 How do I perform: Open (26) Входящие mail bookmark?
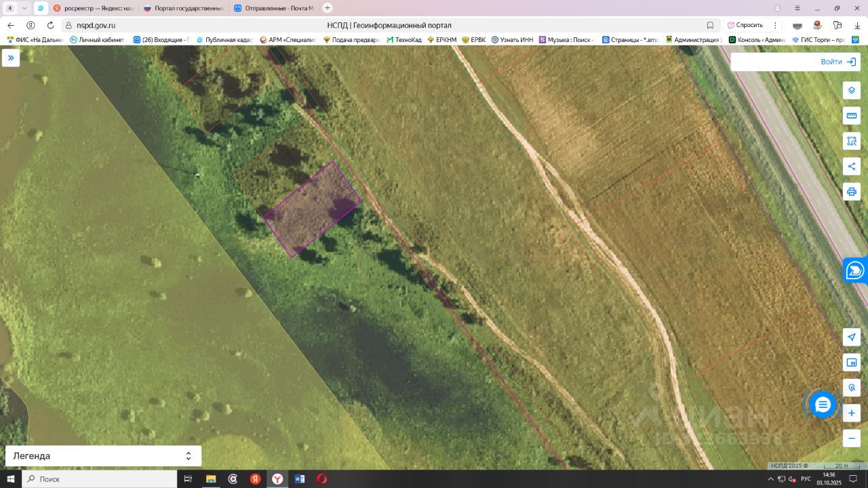162,40
